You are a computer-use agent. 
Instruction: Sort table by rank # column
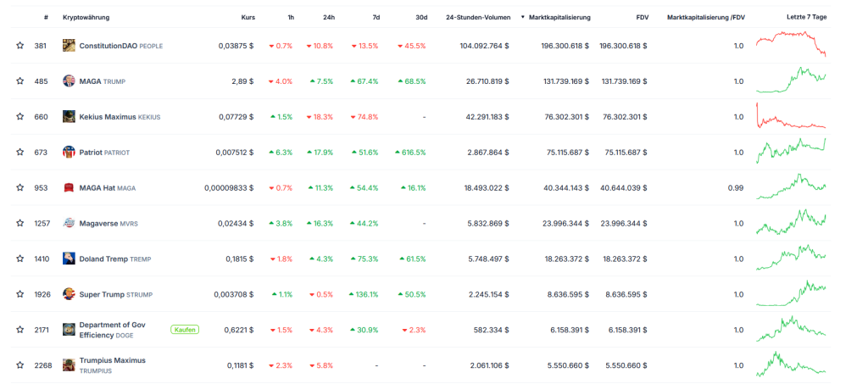[x=47, y=17]
